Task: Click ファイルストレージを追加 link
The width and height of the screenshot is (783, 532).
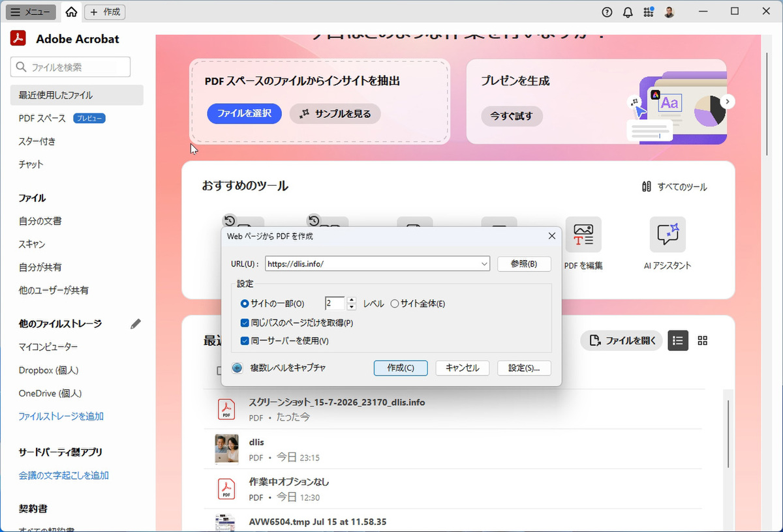Action: pyautogui.click(x=61, y=416)
